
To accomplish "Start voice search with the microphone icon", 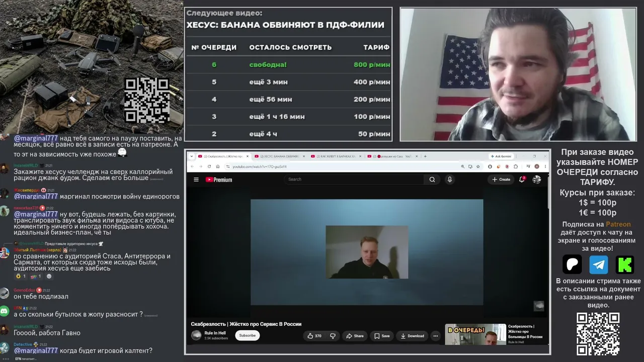I will [x=450, y=179].
